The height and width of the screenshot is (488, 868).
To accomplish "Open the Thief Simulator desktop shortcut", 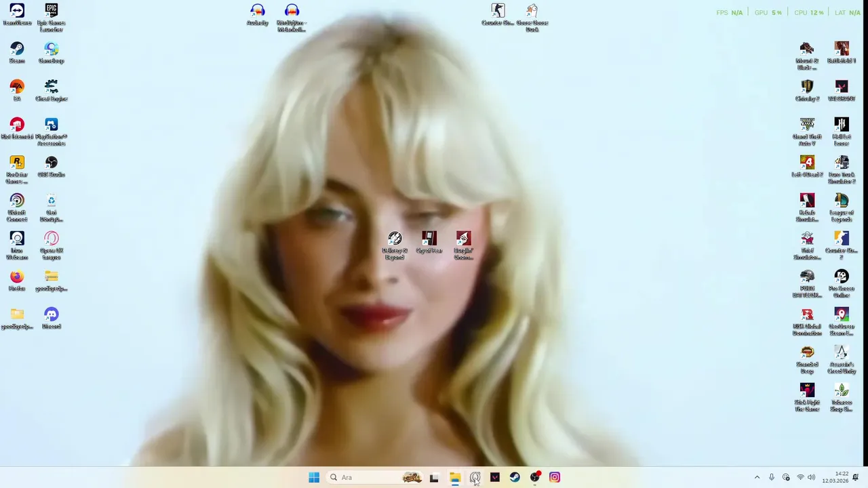I will (807, 245).
